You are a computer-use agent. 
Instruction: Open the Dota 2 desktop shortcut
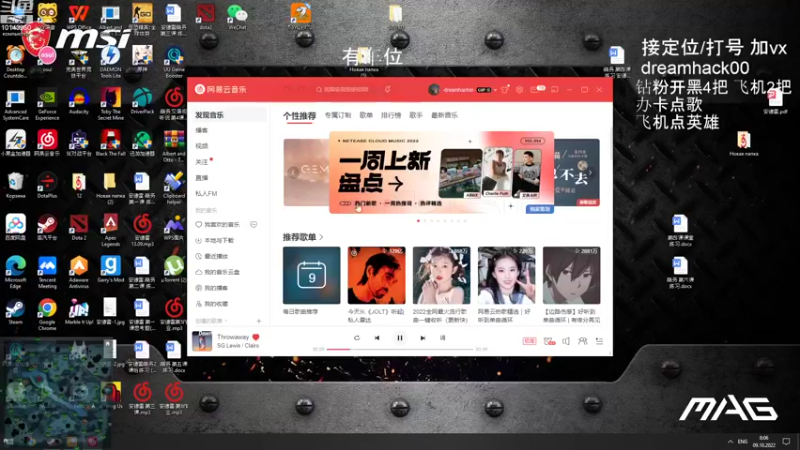[79, 227]
